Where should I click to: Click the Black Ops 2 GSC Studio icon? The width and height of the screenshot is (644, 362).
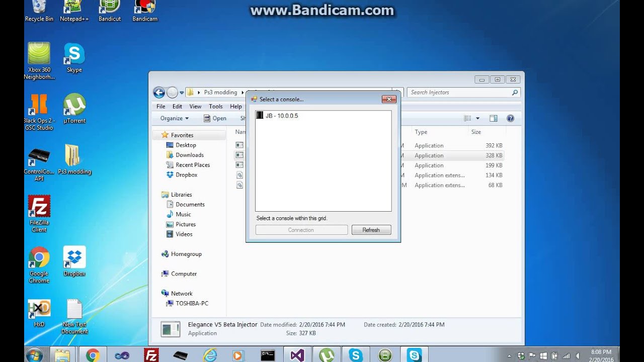click(39, 112)
